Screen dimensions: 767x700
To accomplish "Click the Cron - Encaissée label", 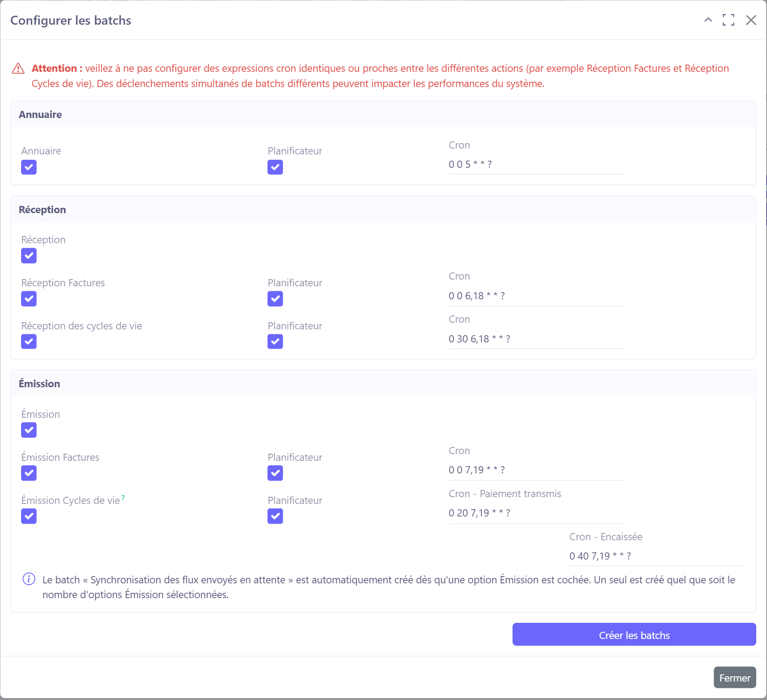I will click(606, 537).
